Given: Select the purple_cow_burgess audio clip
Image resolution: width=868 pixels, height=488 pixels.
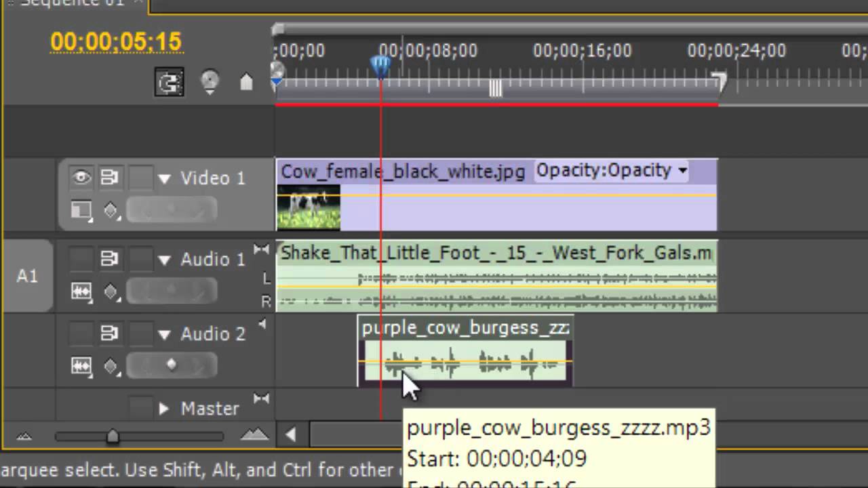Looking at the screenshot, I should pos(465,350).
